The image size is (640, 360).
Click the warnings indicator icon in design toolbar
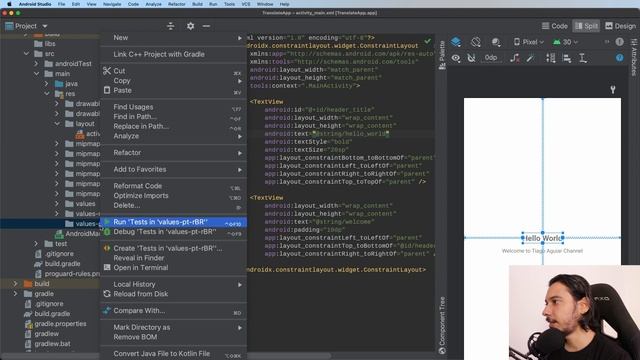point(619,42)
